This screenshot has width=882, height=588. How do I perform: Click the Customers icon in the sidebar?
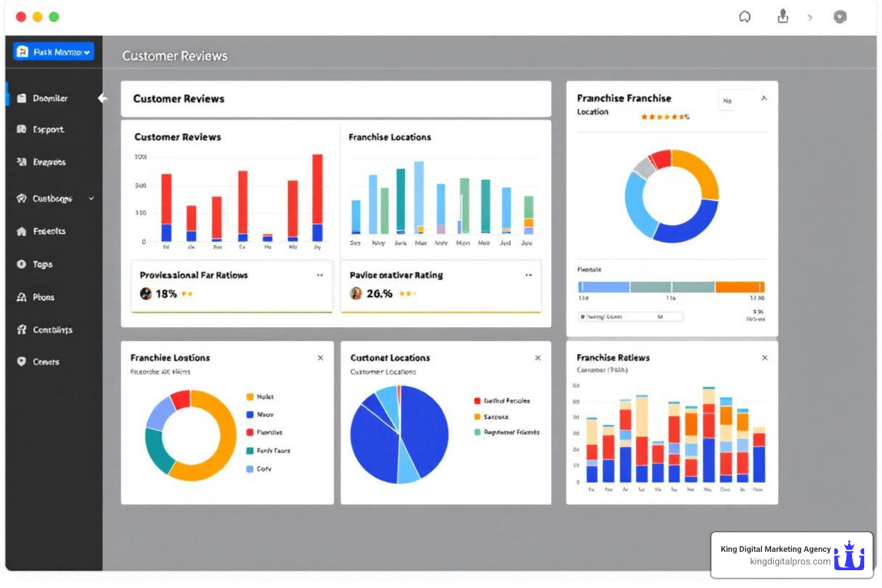[21, 198]
